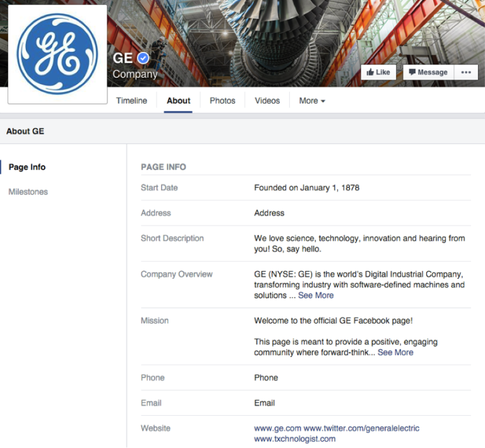Click 'Founded on January 1, 1878' text

click(307, 188)
